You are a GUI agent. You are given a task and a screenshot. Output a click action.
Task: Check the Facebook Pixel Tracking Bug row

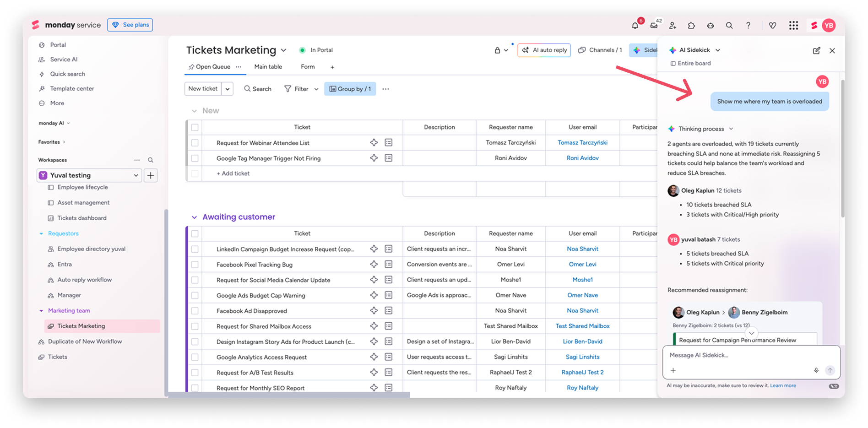coord(195,265)
